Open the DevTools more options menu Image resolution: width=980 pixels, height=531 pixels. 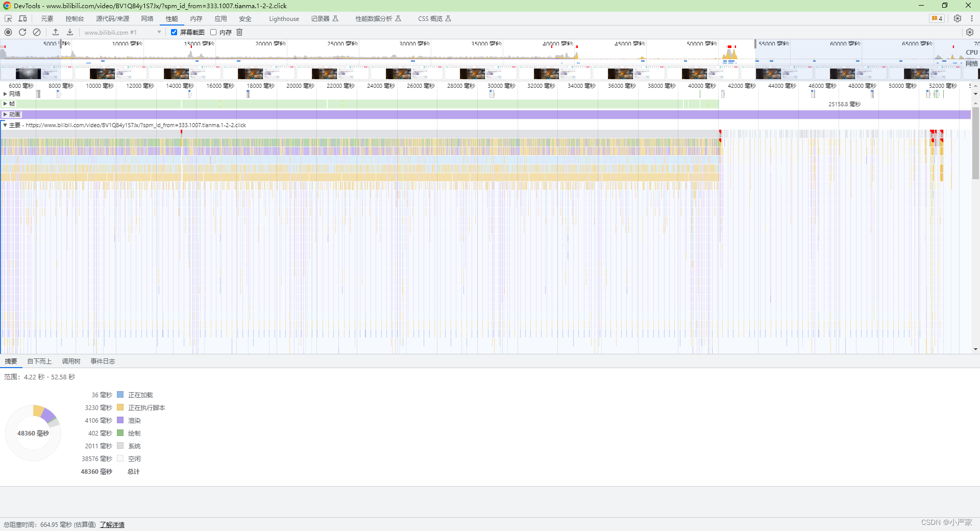point(972,18)
